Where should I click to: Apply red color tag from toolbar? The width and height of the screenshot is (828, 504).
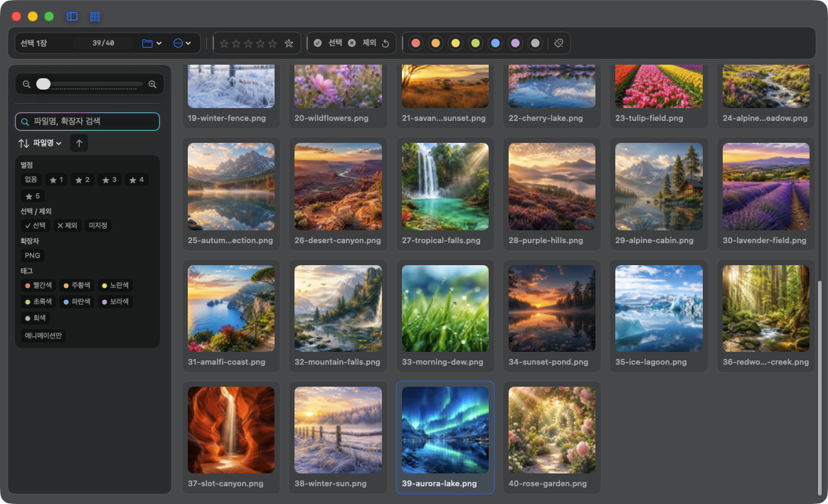pyautogui.click(x=416, y=43)
